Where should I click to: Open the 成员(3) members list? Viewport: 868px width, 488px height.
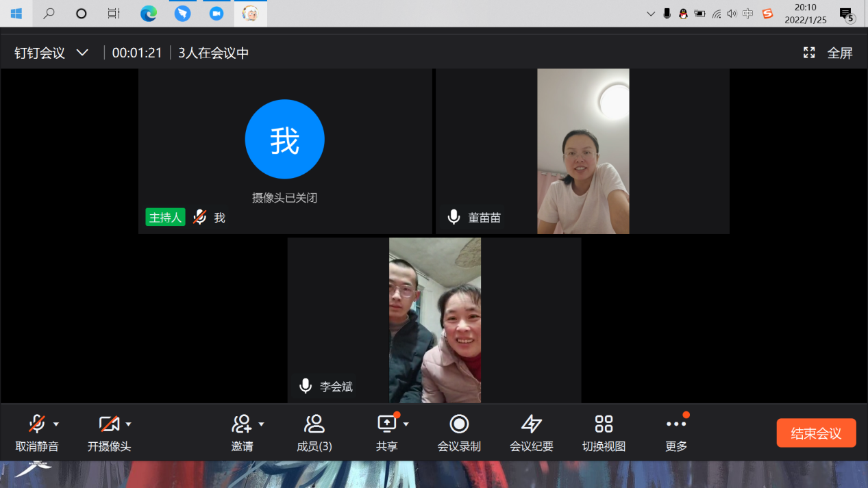(314, 433)
